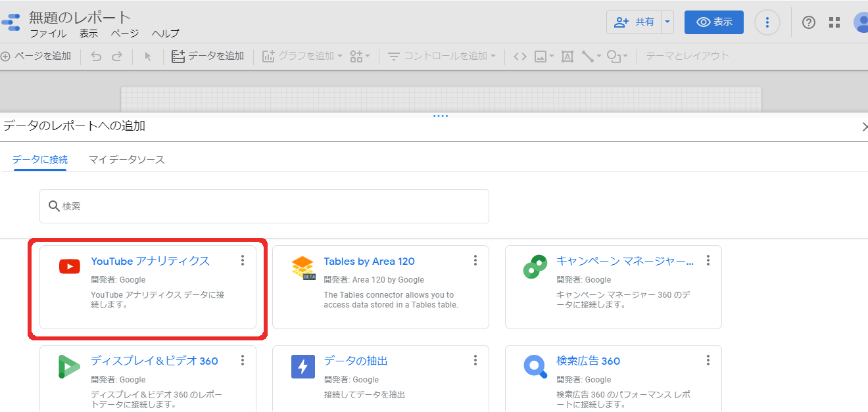The image size is (868, 412).
Task: Open the ヘルプ menu
Action: pyautogui.click(x=165, y=34)
